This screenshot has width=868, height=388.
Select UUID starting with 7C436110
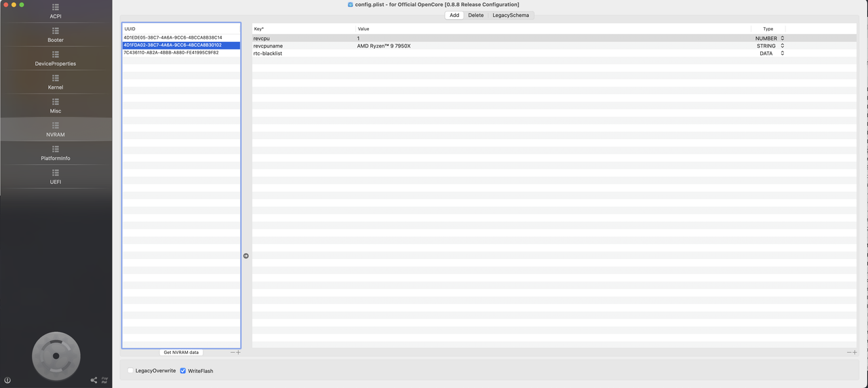171,53
